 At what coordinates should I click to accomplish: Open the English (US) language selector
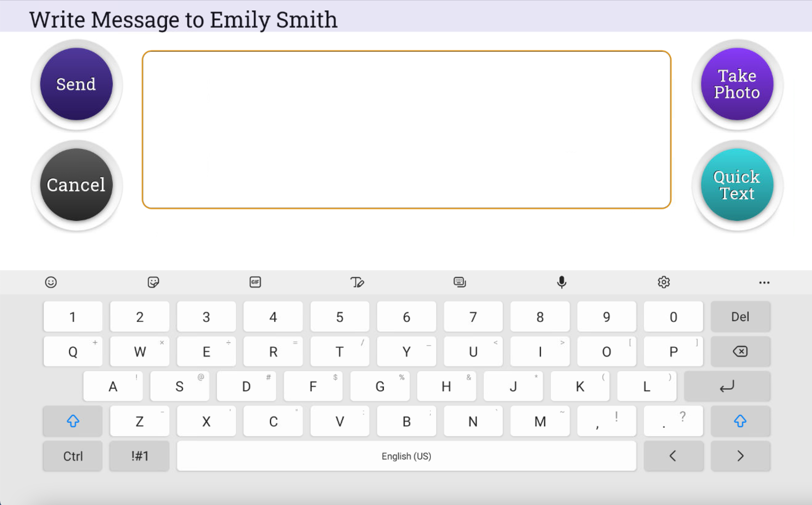406,456
